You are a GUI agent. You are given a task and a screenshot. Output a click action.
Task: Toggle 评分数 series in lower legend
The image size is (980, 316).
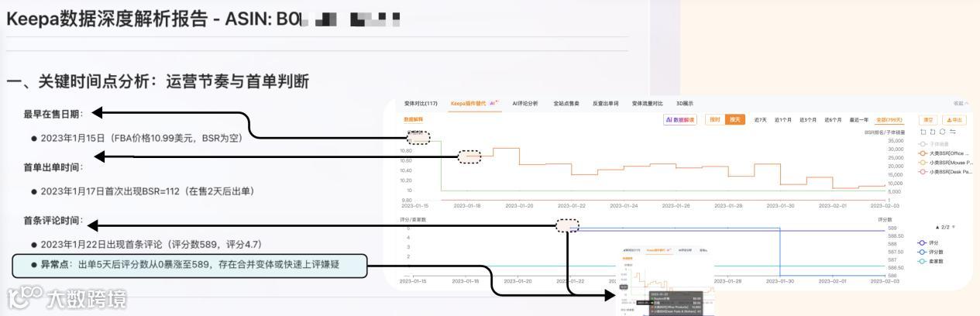(930, 252)
